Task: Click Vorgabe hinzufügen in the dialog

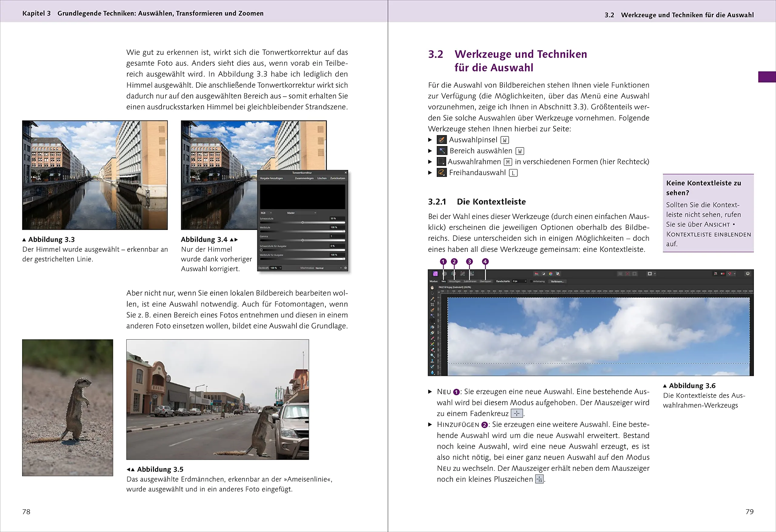Action: [272, 178]
